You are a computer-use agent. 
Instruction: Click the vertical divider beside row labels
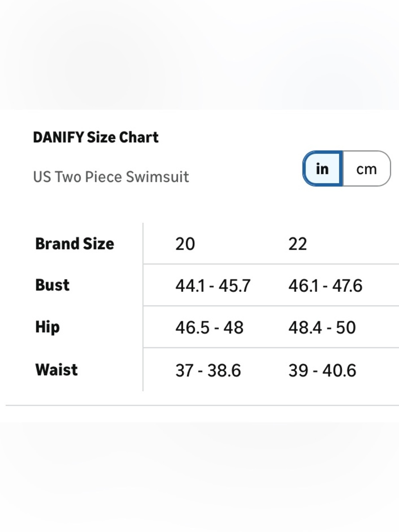pyautogui.click(x=143, y=307)
